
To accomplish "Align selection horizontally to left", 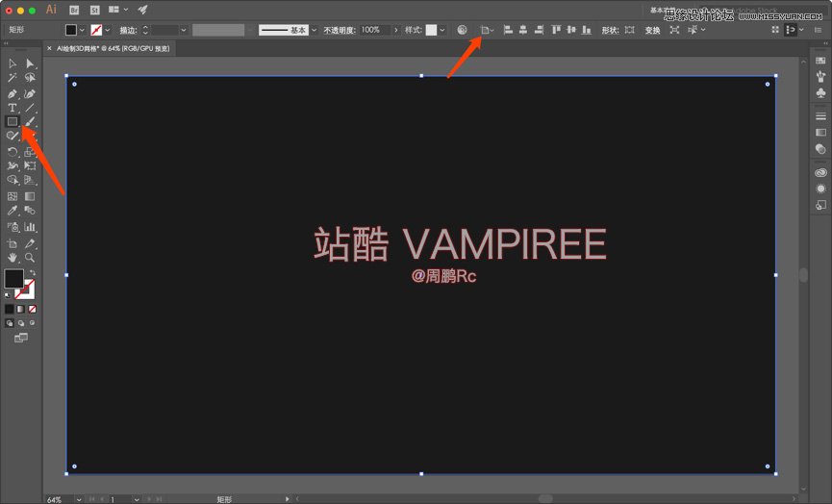I will coord(508,30).
